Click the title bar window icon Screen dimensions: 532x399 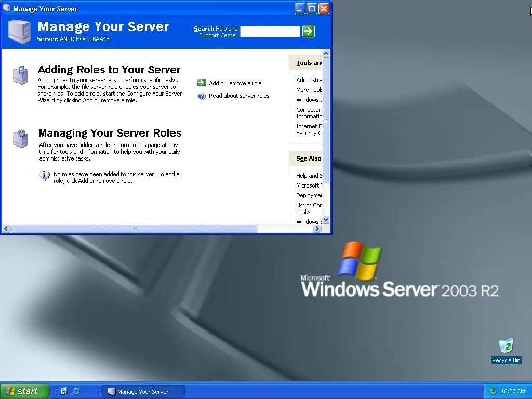point(7,8)
